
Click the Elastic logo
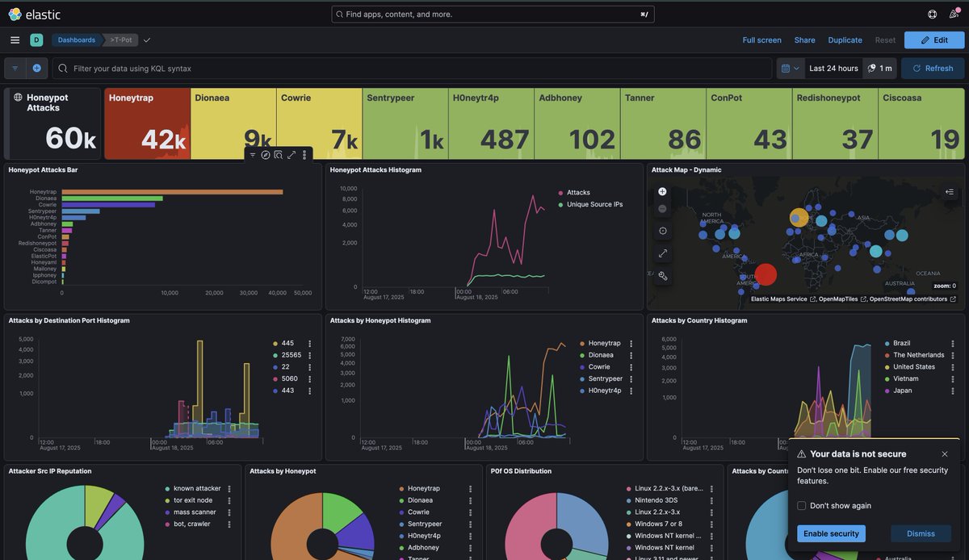coord(34,14)
